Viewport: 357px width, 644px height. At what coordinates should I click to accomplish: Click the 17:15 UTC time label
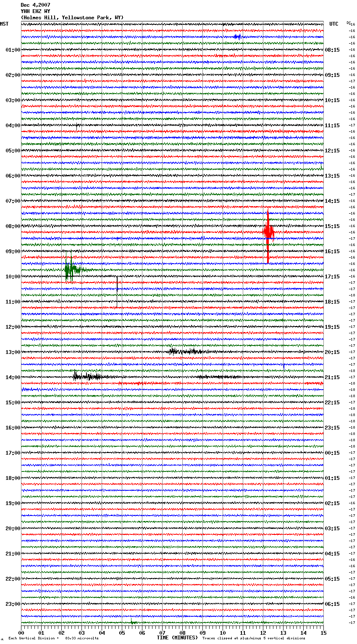[x=332, y=277]
